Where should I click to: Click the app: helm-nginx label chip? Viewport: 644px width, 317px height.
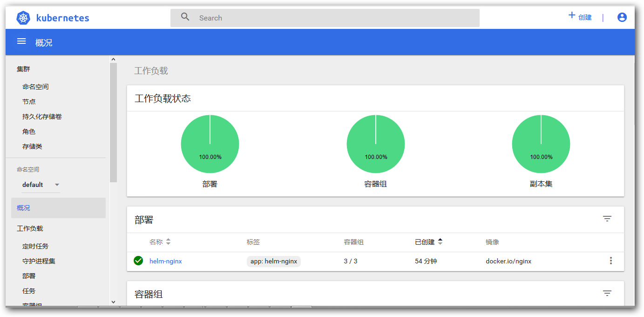(x=273, y=261)
